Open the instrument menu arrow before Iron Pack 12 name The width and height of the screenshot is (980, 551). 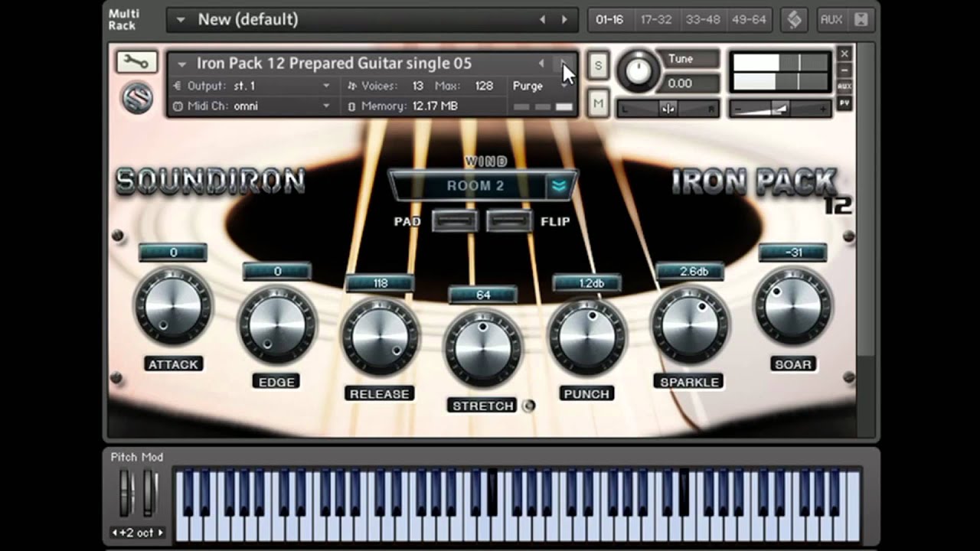pyautogui.click(x=182, y=64)
